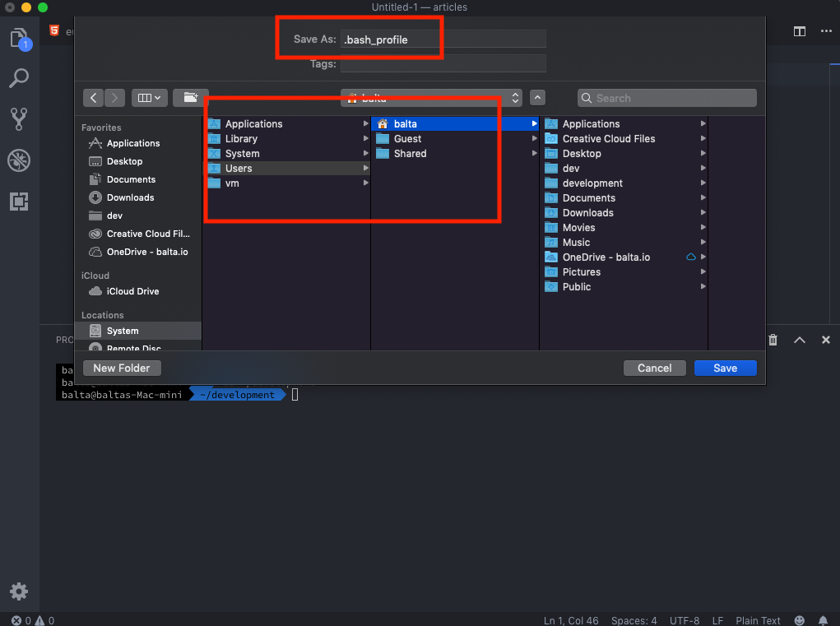Select OneDrive - balta.io in Favorites sidebar
Viewport: 840px width, 626px height.
coord(138,252)
